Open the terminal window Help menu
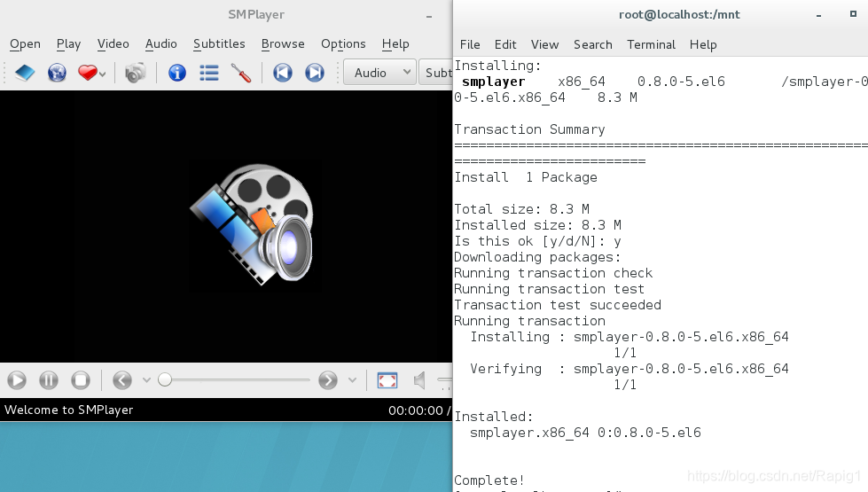Image resolution: width=868 pixels, height=492 pixels. (703, 44)
